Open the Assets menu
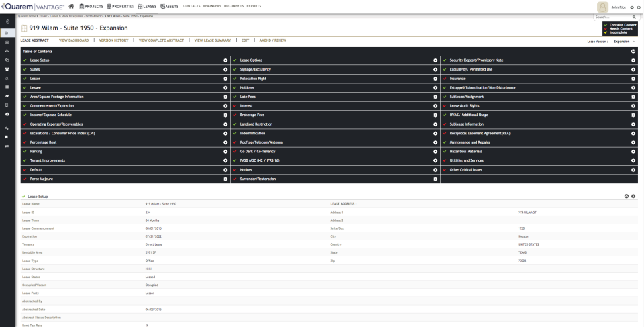Image resolution: width=644 pixels, height=327 pixels. 169,7
